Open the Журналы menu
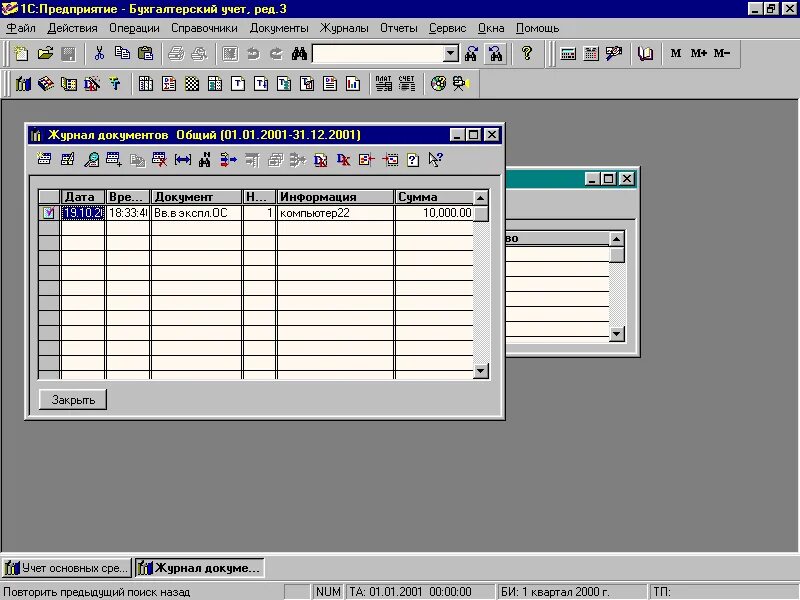 coord(344,28)
